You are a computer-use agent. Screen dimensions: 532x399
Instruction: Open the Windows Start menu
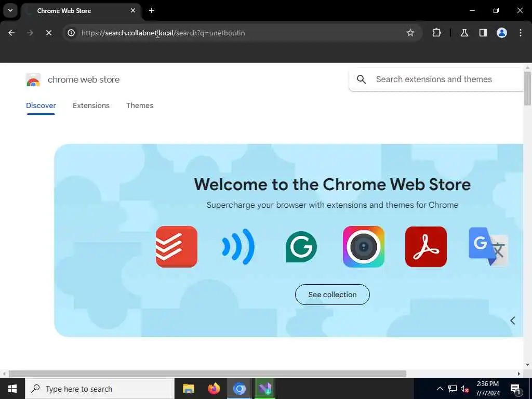12,389
